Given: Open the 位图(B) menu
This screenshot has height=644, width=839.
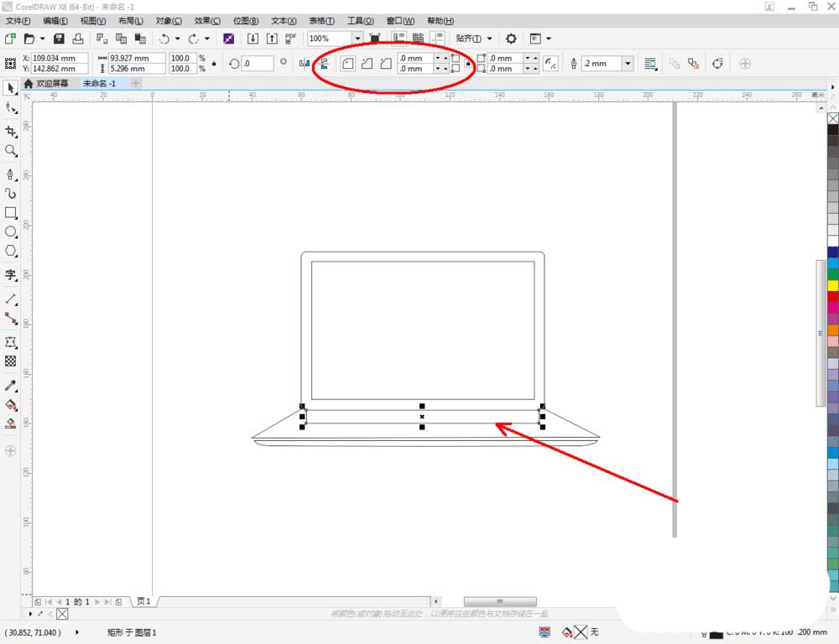Looking at the screenshot, I should tap(246, 21).
